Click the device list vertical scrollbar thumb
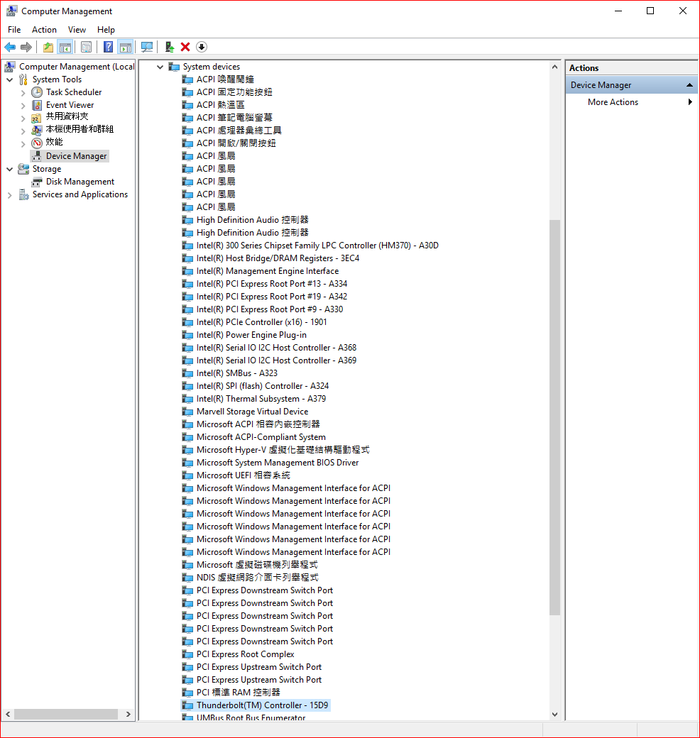This screenshot has height=738, width=700. click(x=554, y=417)
